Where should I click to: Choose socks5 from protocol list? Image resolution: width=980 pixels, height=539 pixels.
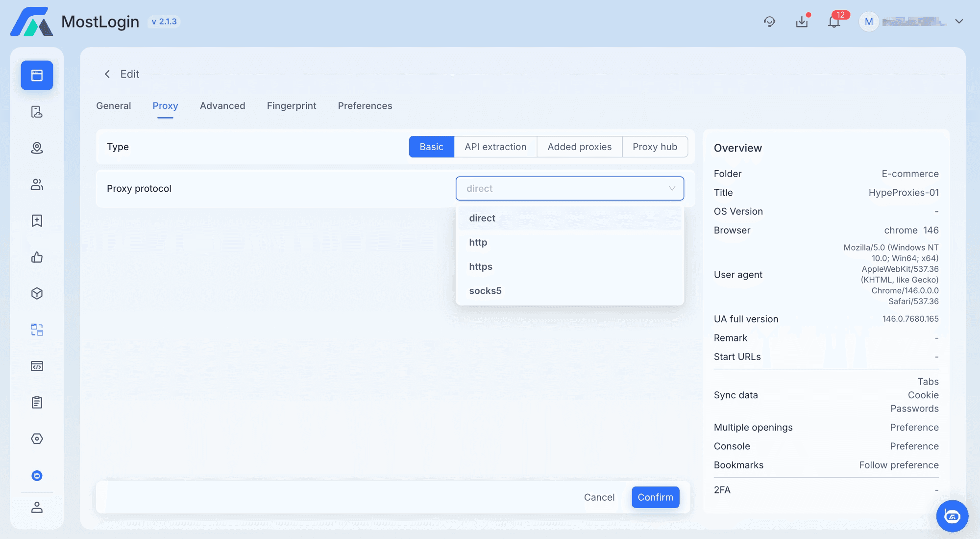coord(485,291)
